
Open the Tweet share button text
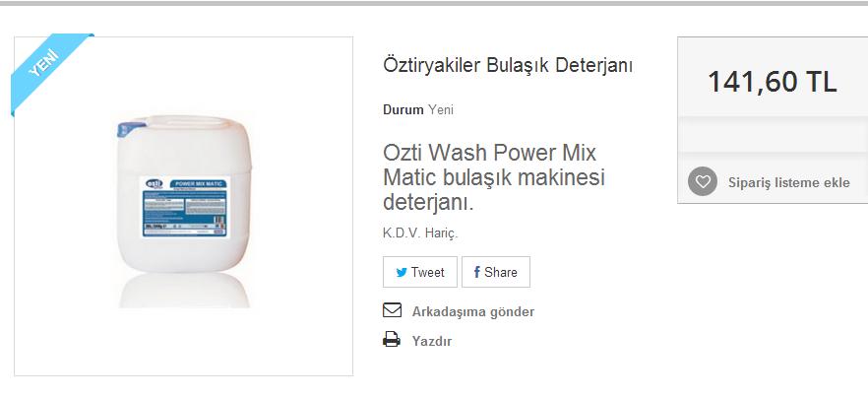coord(428,272)
